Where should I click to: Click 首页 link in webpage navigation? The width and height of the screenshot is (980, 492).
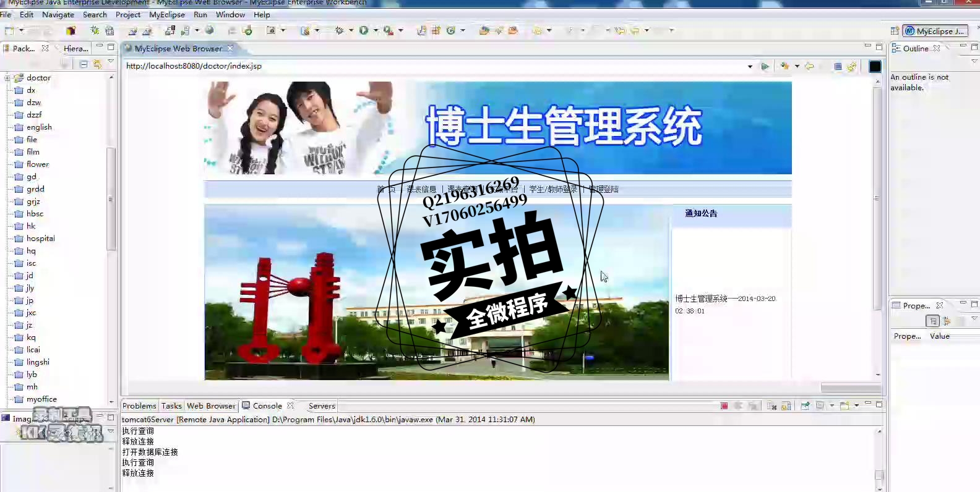386,189
